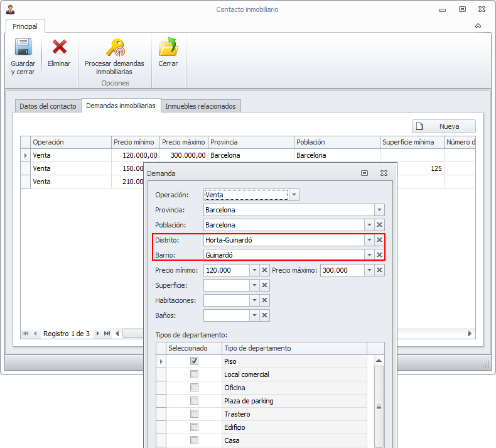This screenshot has width=496, height=448.
Task: Open the Barrio dropdown
Action: click(x=369, y=255)
